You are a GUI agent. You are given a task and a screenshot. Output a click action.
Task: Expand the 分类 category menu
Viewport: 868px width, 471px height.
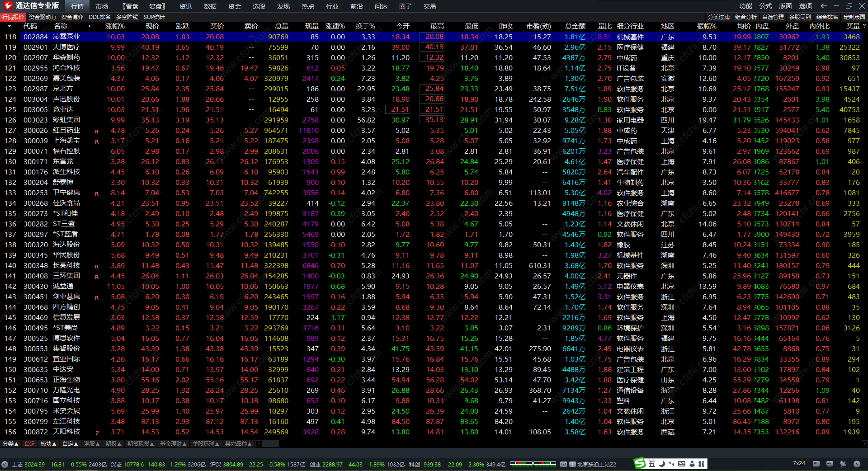click(x=10, y=444)
